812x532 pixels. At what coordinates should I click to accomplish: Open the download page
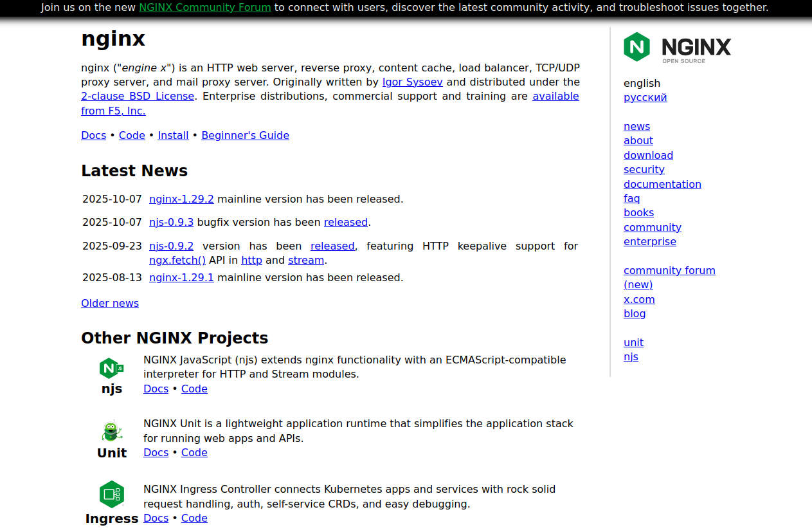pyautogui.click(x=648, y=155)
